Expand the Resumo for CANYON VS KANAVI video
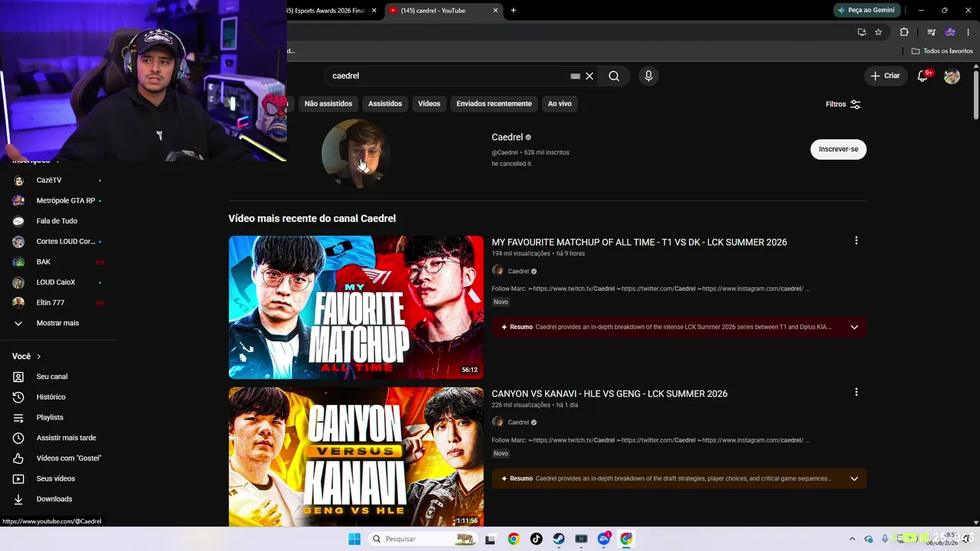The height and width of the screenshot is (551, 980). (854, 478)
